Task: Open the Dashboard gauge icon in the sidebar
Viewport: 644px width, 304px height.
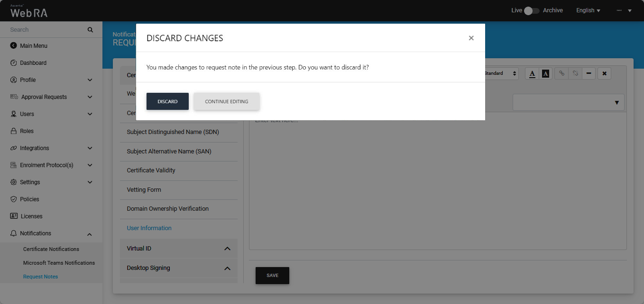Action: (13, 63)
